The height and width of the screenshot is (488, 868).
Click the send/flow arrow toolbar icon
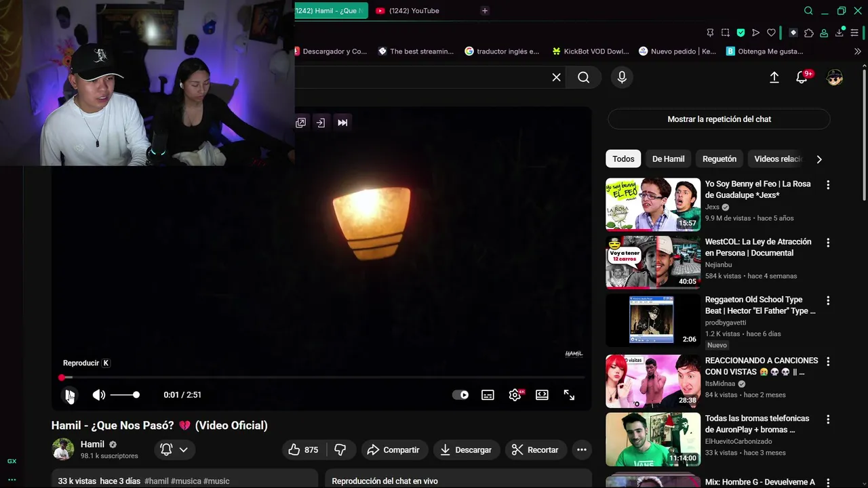coord(756,33)
